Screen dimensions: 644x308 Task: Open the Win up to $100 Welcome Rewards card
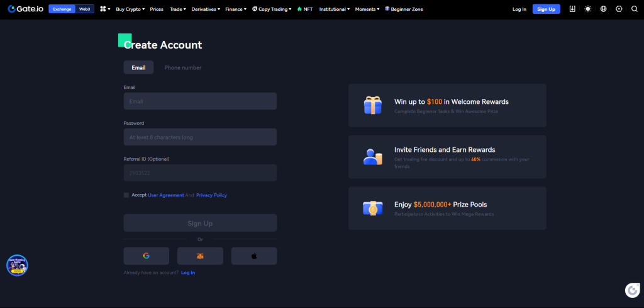pos(447,105)
